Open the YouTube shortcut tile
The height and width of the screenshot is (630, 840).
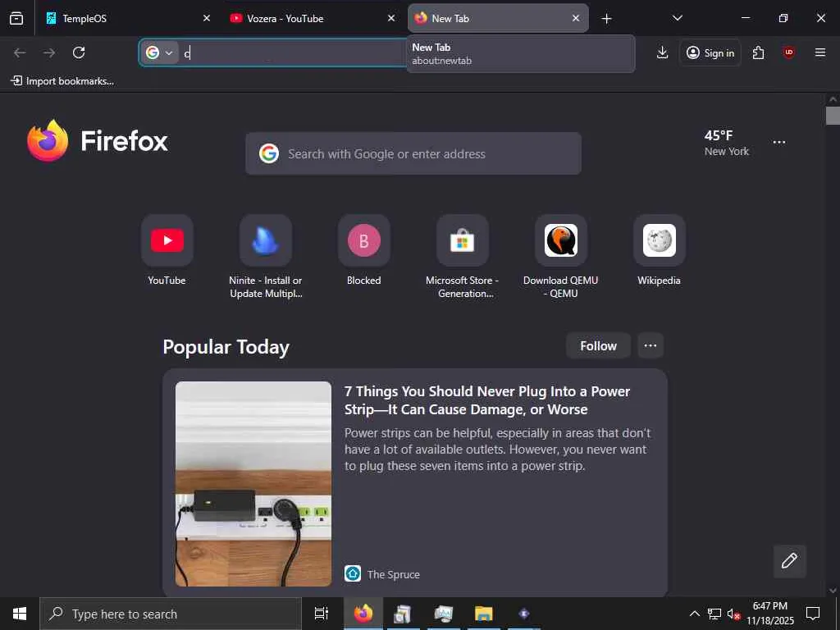167,251
